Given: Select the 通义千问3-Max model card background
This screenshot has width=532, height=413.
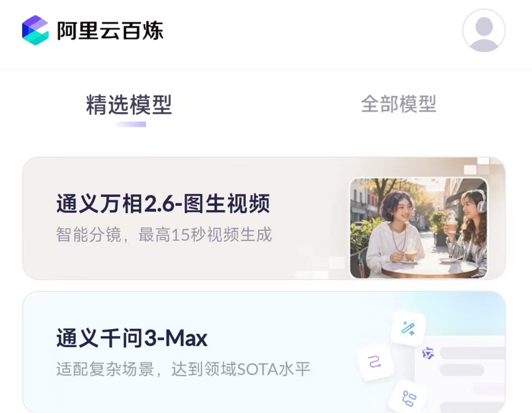Looking at the screenshot, I should click(264, 352).
